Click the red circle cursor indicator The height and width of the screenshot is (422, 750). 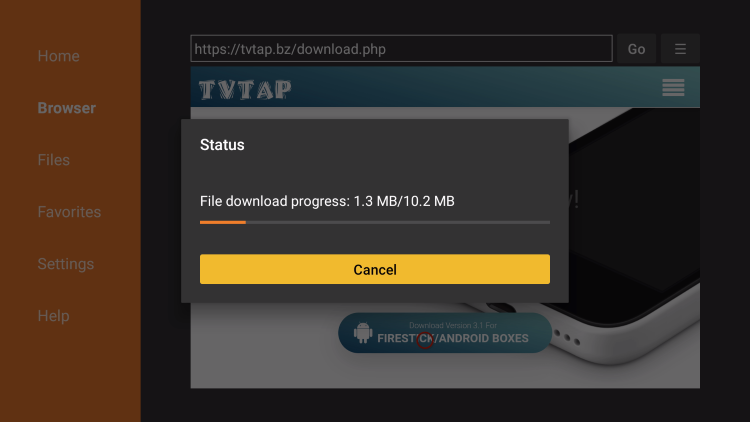point(425,340)
